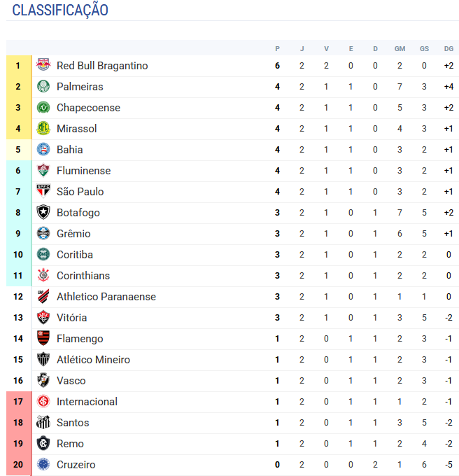Click the GM goals scored column header

400,48
